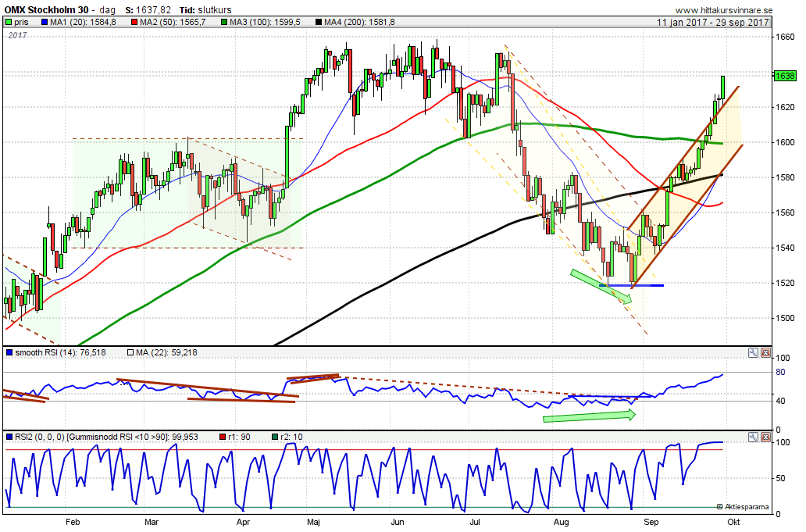Click the white MA (22) legend swatch
Image resolution: width=806 pixels, height=532 pixels.
pos(130,352)
